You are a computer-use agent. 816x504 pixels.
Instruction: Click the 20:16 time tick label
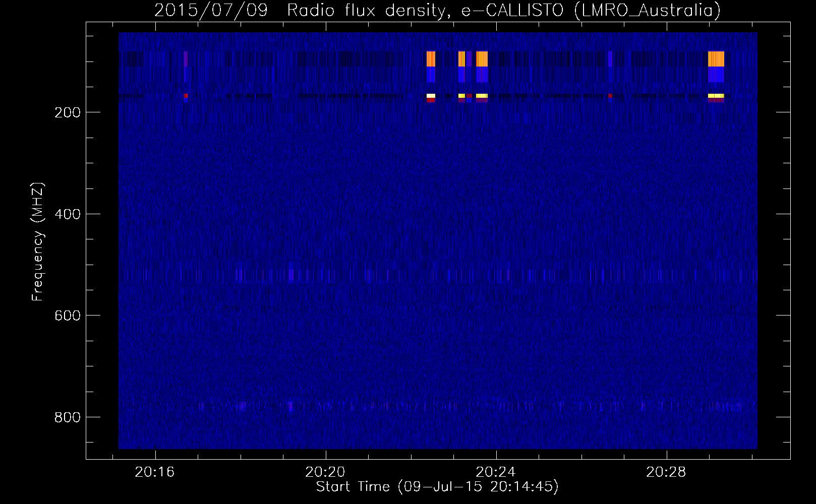pos(155,472)
